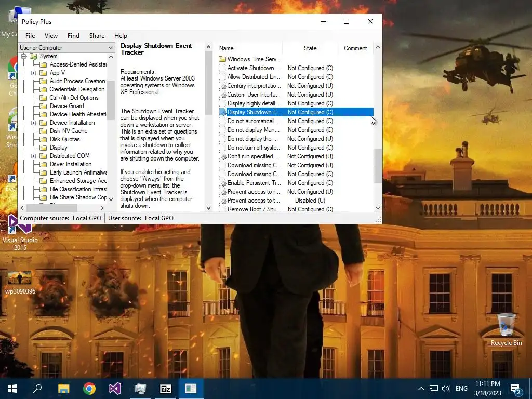
Task: Open the View menu
Action: coord(51,36)
